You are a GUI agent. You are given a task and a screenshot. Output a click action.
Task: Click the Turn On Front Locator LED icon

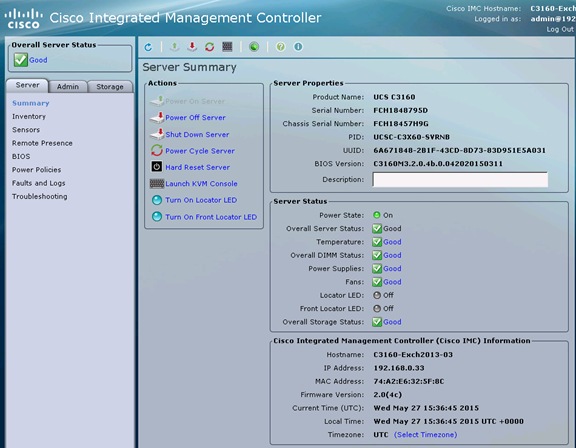157,217
